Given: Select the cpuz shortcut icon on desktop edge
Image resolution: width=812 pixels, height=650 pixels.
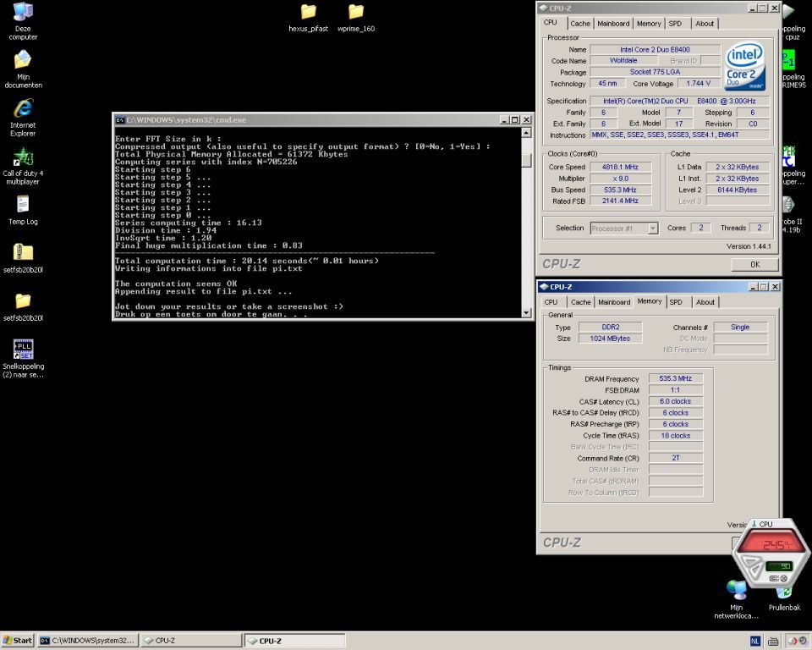Looking at the screenshot, I should [x=789, y=11].
